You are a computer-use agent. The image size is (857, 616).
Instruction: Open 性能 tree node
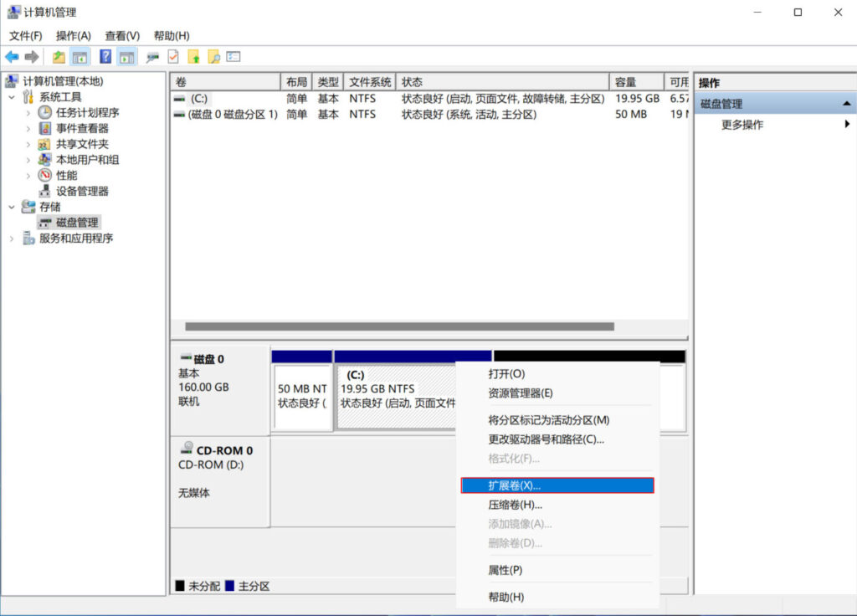(x=66, y=176)
